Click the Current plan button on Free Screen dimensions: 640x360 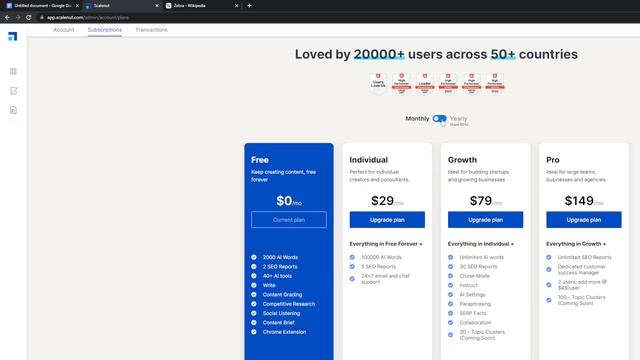click(x=289, y=220)
